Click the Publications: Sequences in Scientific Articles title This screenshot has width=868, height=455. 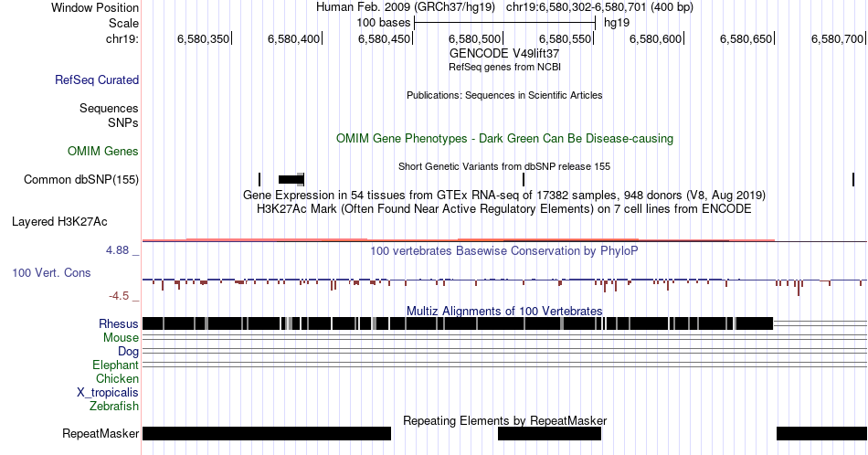click(504, 95)
